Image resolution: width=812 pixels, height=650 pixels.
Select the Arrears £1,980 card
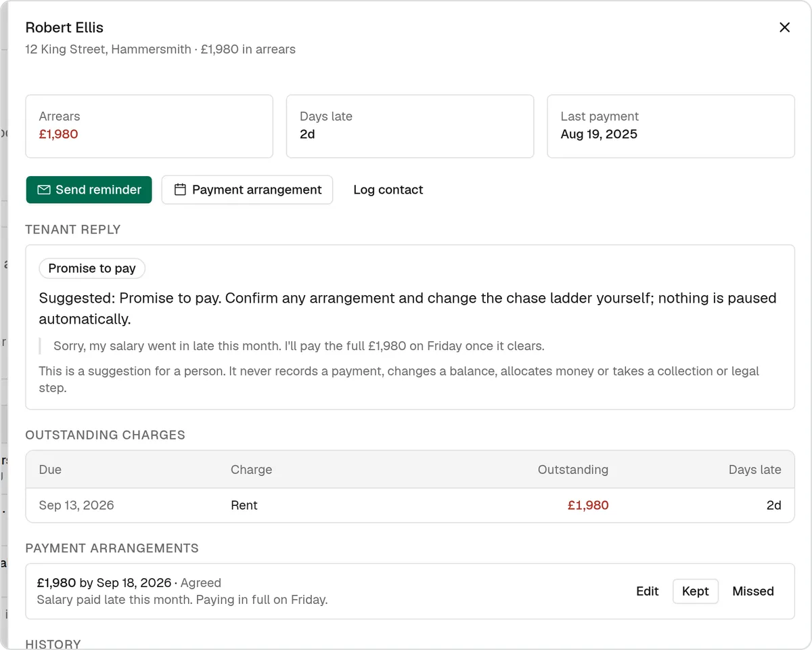(x=149, y=127)
